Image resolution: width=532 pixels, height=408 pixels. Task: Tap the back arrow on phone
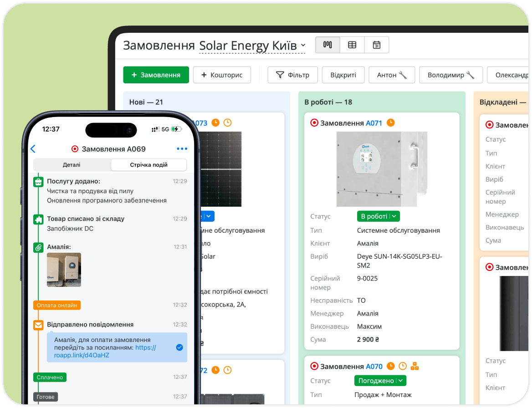(x=33, y=149)
